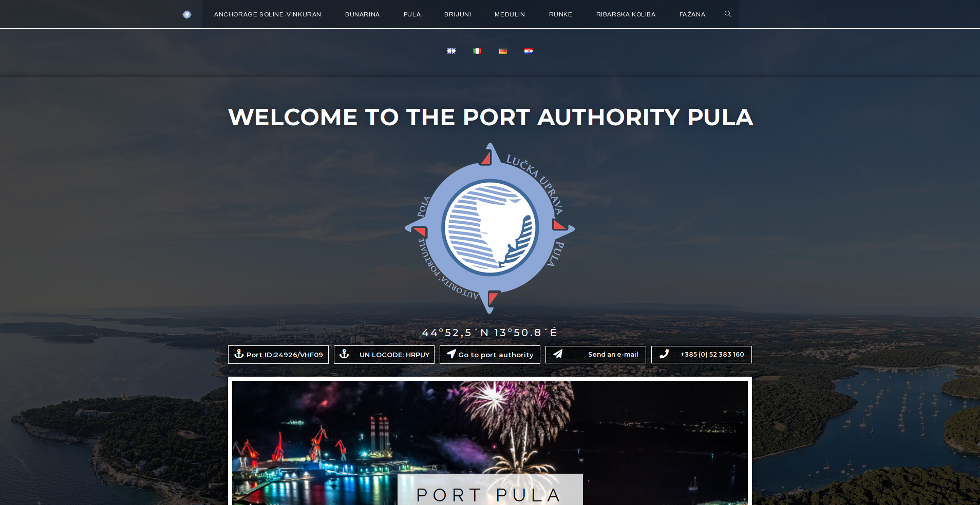Open the Port Pula fireworks slide image
This screenshot has width=980, height=505.
pos(490,443)
